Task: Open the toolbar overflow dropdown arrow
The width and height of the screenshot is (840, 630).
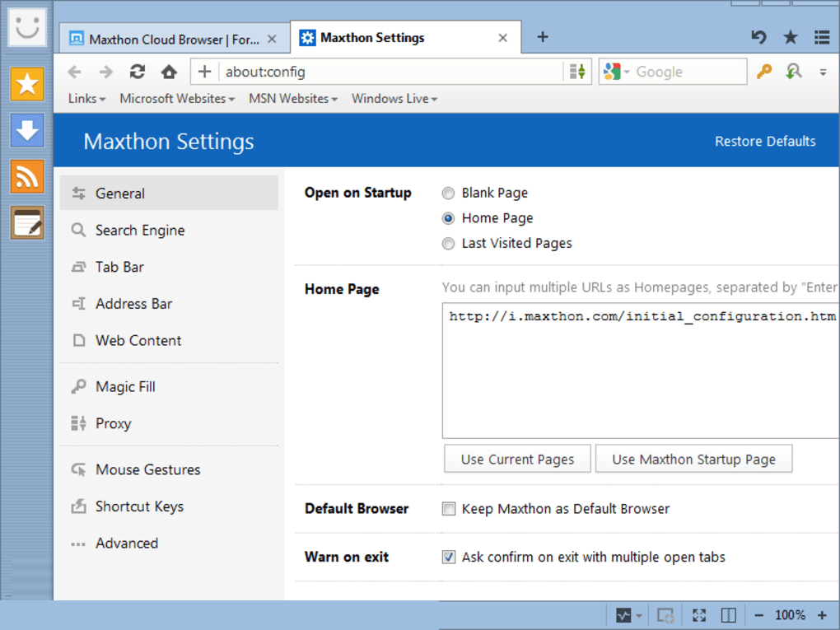Action: click(x=823, y=72)
